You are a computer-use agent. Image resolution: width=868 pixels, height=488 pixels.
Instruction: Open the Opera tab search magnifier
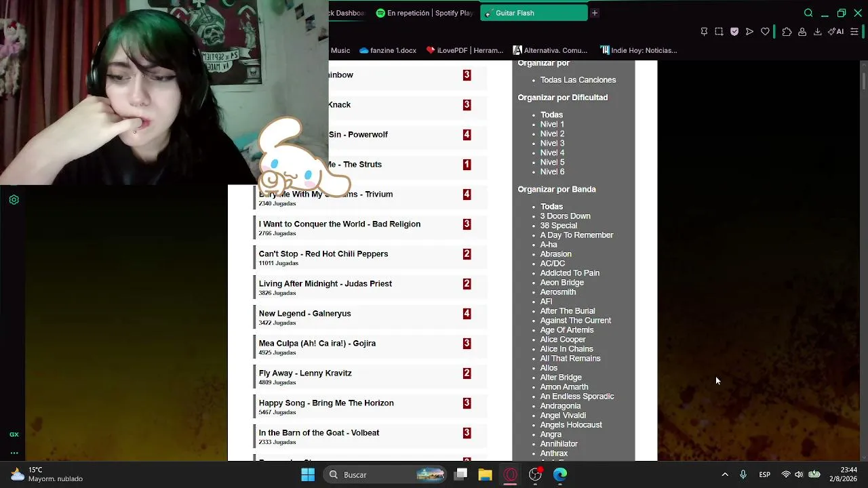[808, 13]
